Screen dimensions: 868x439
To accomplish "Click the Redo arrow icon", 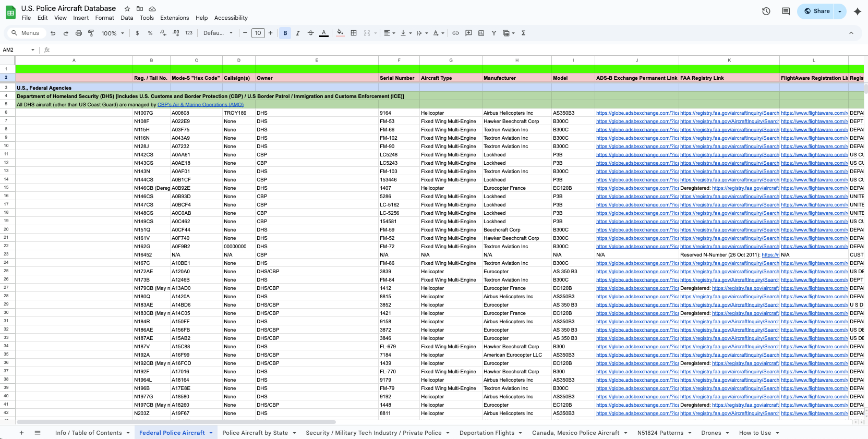I will click(x=66, y=33).
